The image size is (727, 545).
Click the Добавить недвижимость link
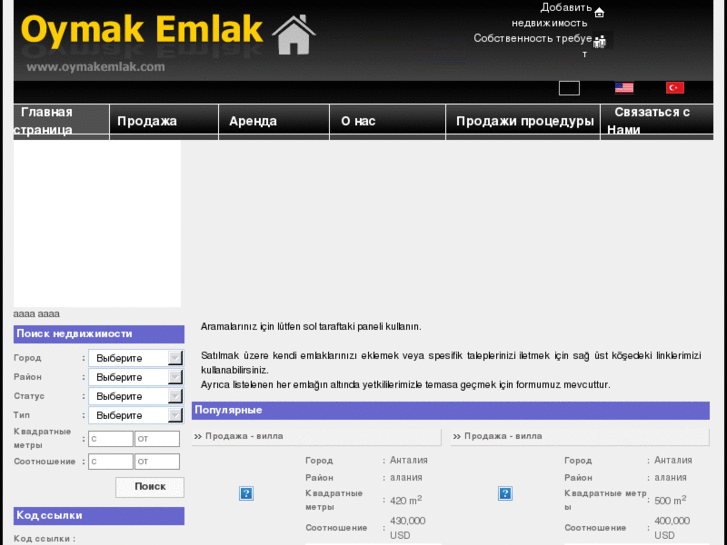tap(552, 15)
